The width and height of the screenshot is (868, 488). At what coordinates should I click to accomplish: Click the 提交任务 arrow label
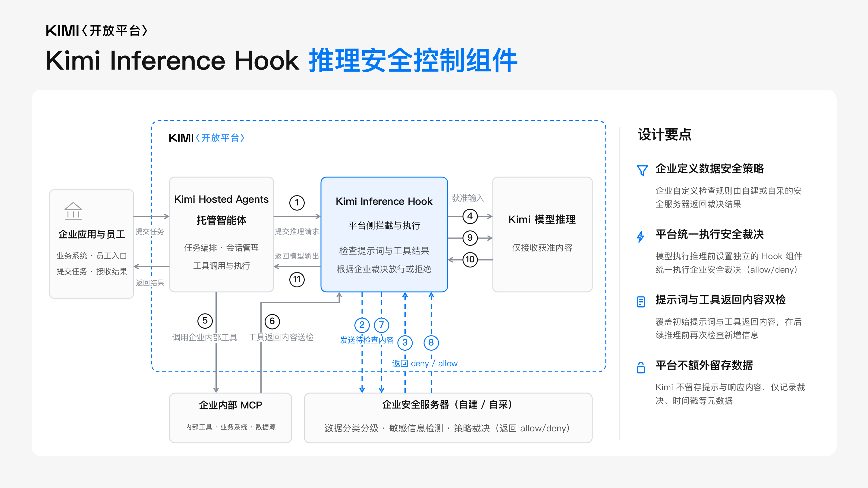(149, 231)
